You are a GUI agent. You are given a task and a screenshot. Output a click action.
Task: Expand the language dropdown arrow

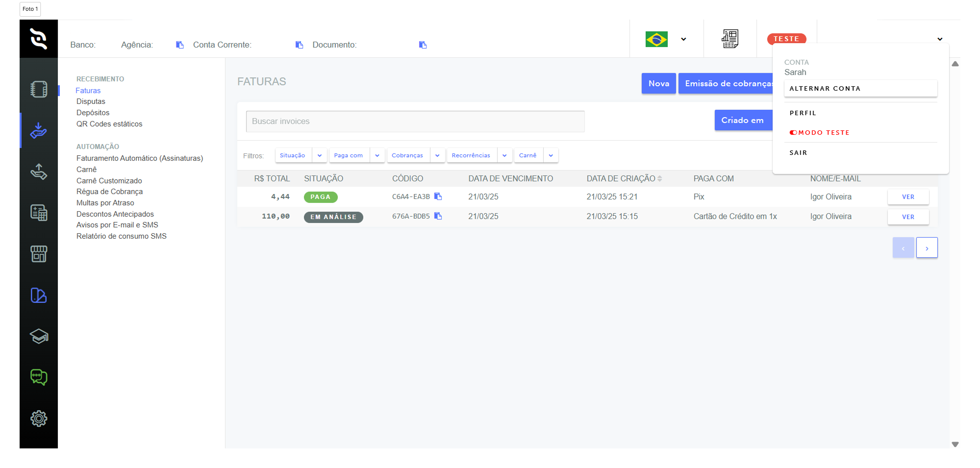(683, 39)
